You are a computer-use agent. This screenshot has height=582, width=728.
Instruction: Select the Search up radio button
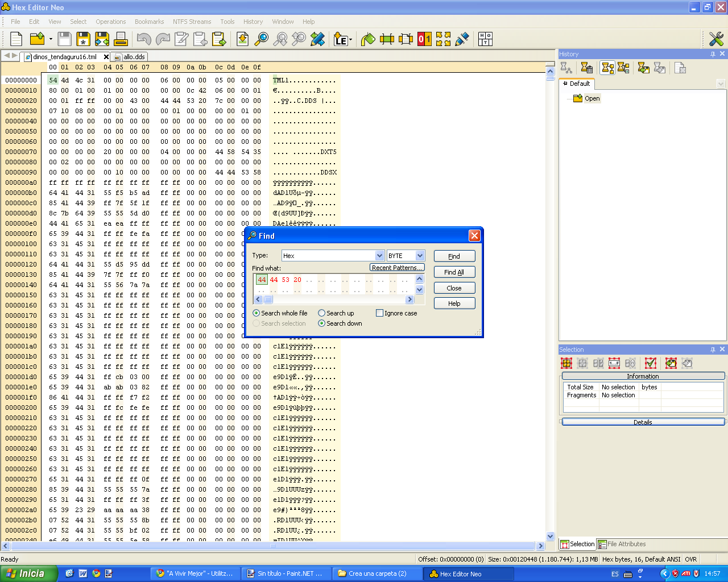(322, 313)
